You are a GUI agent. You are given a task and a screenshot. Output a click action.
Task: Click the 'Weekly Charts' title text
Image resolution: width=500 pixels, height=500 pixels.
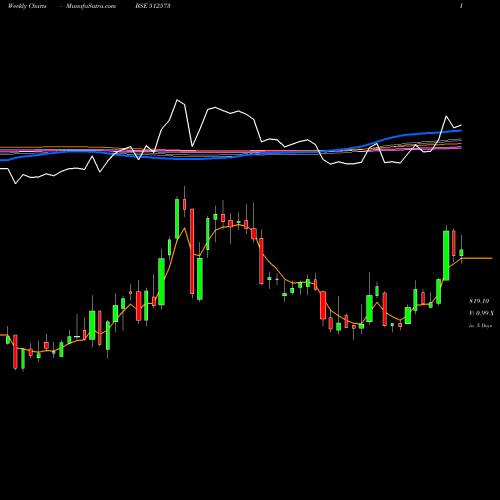click(27, 6)
